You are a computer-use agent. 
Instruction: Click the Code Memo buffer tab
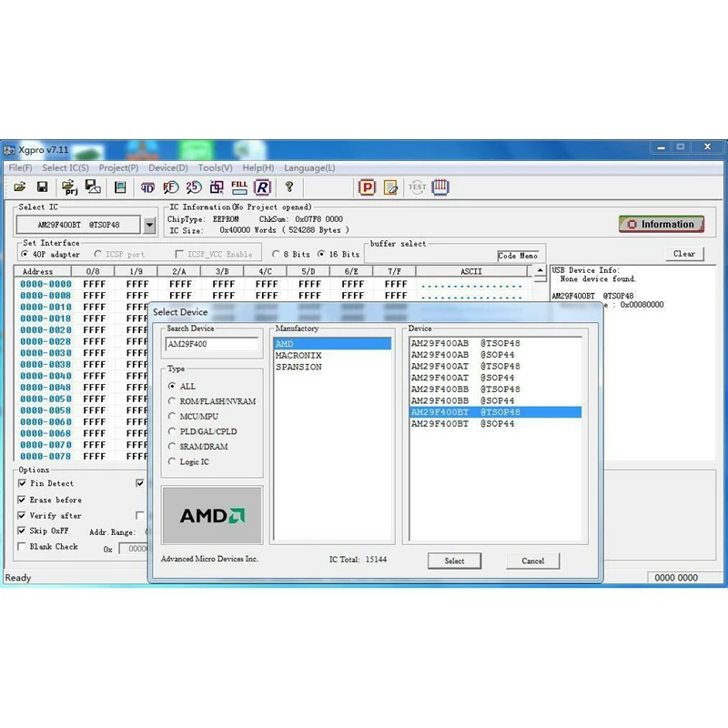[x=518, y=256]
